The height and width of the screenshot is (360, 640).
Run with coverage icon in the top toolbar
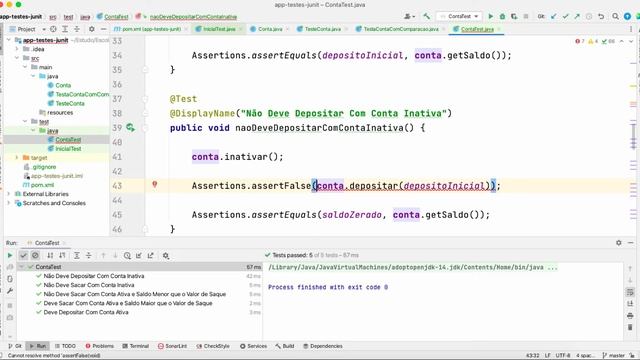point(514,16)
